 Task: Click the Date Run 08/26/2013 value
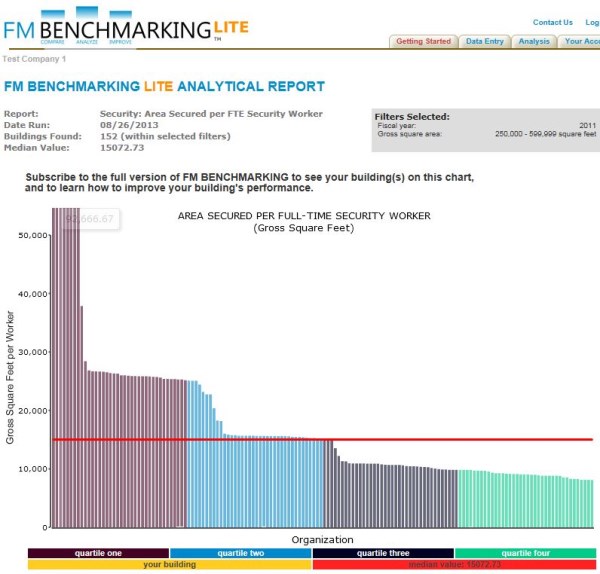point(129,125)
